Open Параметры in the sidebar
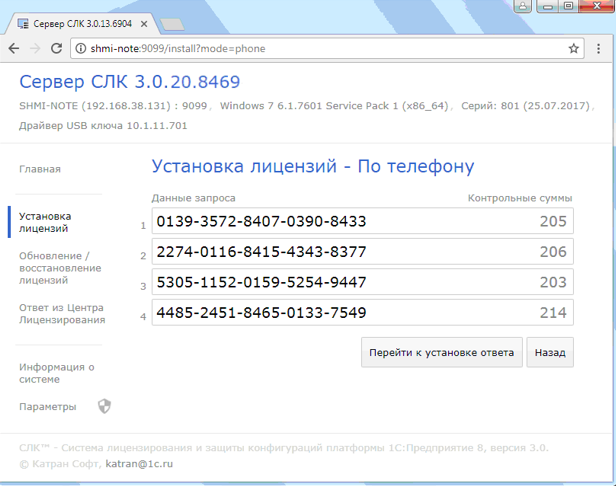This screenshot has width=616, height=486. pos(48,407)
